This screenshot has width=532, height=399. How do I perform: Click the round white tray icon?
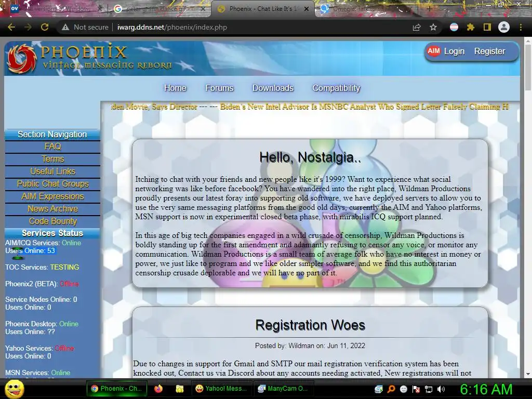(x=403, y=389)
